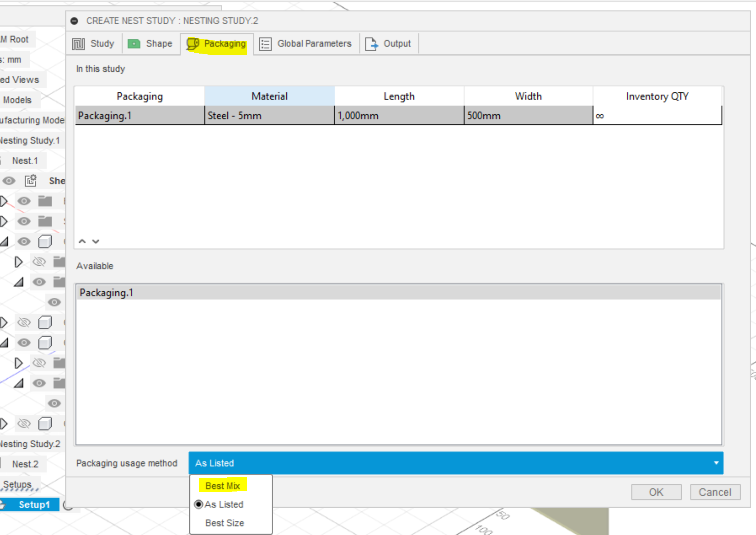
Task: Click the green shape icon on the Shape tab
Action: 134,43
